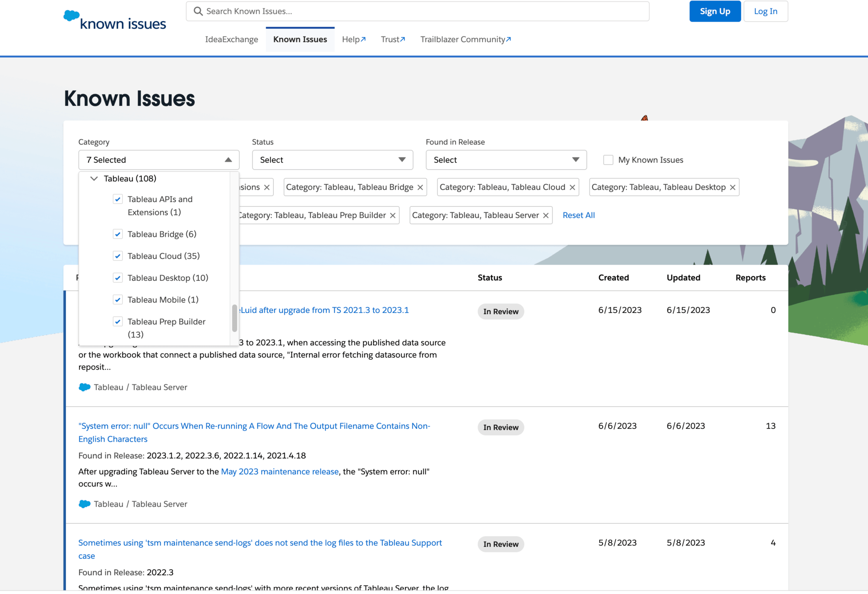Click the Sign Up button icon top right
868x594 pixels.
(714, 11)
